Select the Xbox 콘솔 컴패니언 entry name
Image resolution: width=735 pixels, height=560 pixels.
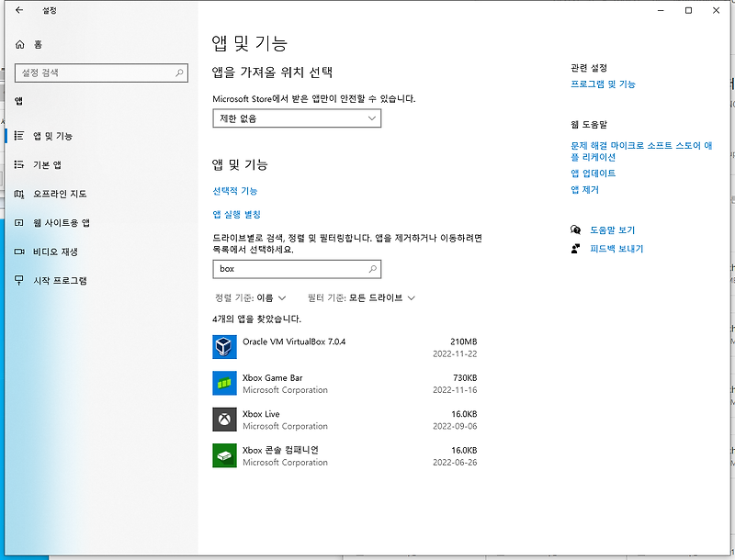pos(280,450)
